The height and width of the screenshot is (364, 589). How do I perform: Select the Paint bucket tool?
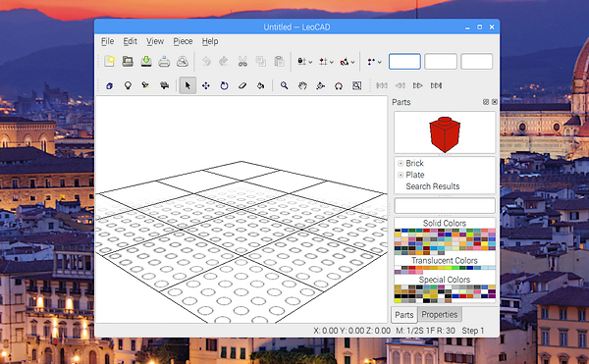pyautogui.click(x=261, y=86)
